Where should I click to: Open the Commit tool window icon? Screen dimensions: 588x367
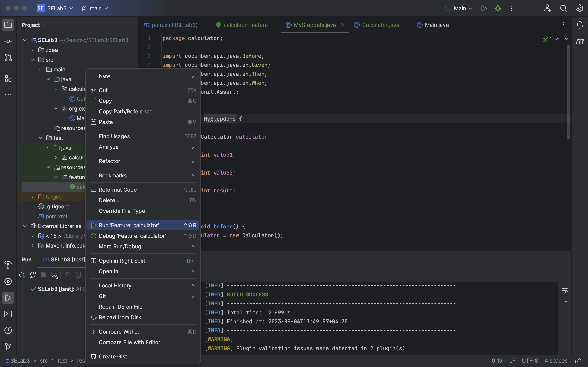coord(8,41)
